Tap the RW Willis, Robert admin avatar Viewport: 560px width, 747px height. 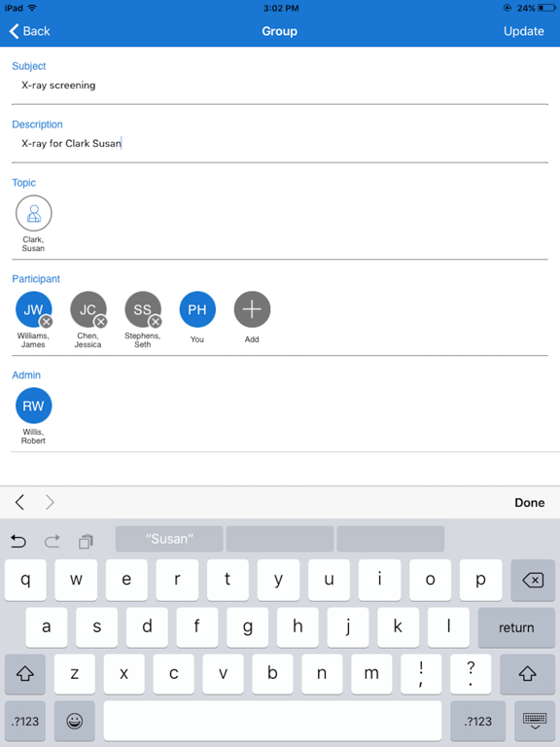pyautogui.click(x=33, y=406)
